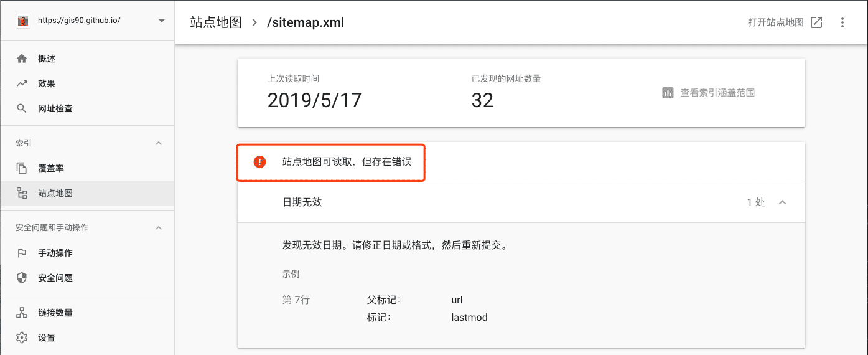The width and height of the screenshot is (868, 355).
Task: Click the site favicon thumbnail
Action: pyautogui.click(x=23, y=21)
